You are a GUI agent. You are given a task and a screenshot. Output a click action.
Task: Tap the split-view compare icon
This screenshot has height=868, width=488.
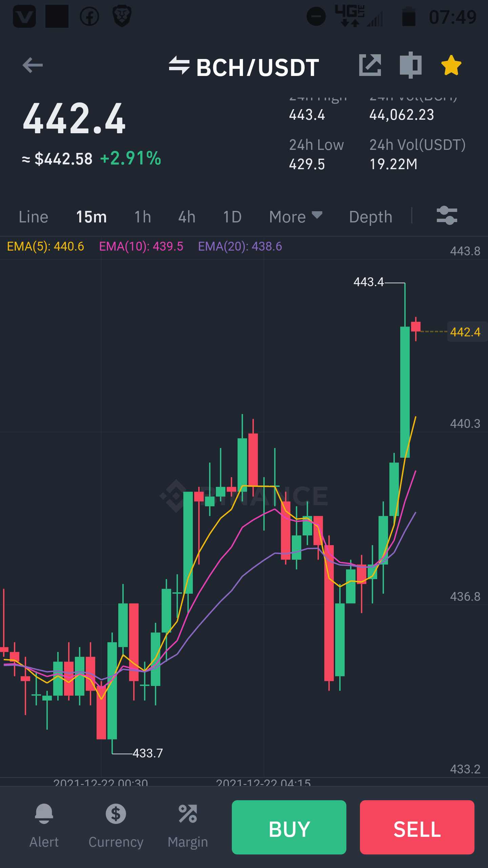[x=410, y=65]
